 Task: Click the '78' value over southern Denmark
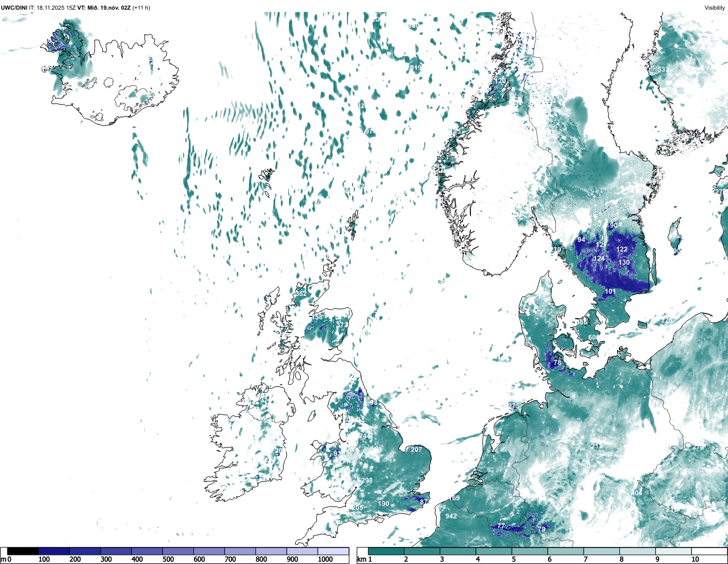[x=557, y=363]
